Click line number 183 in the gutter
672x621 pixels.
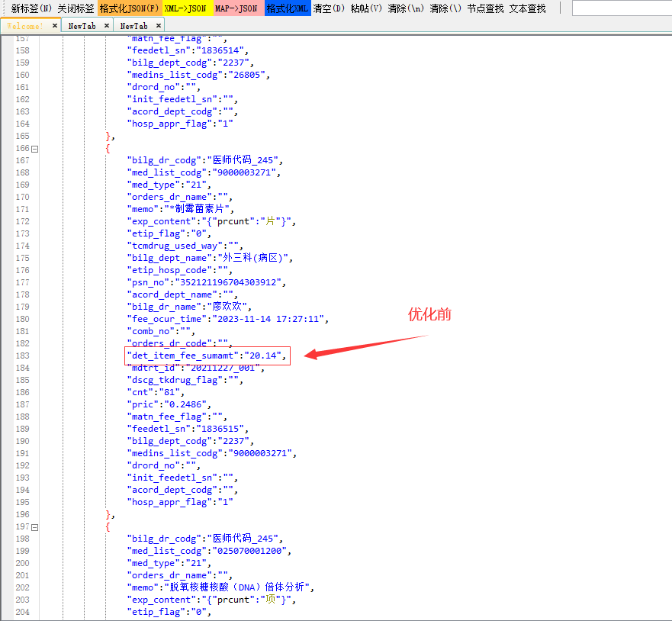click(23, 356)
